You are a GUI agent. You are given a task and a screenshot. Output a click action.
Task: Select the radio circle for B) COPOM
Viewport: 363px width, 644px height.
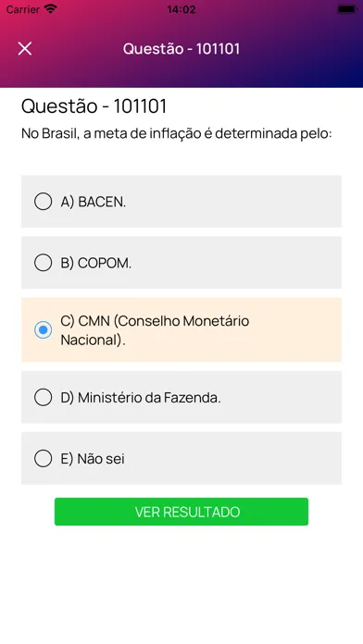[44, 263]
